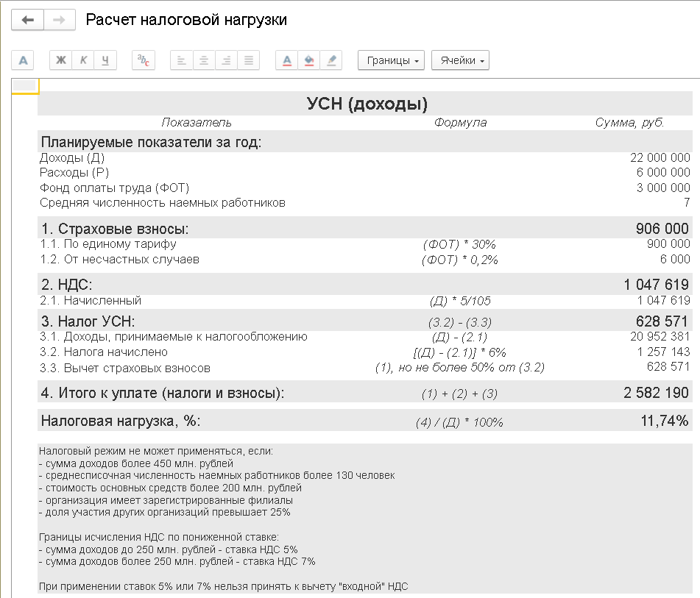Click the back navigation arrow
This screenshot has height=598, width=700.
pos(27,20)
